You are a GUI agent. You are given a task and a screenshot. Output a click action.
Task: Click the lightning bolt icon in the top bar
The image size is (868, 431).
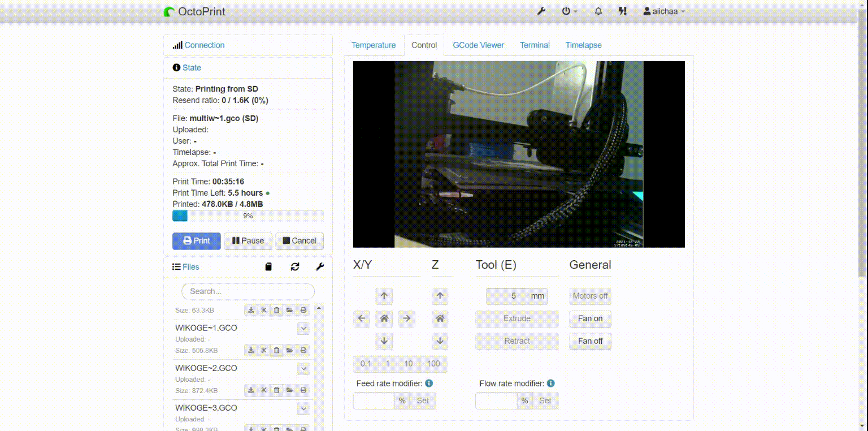click(x=623, y=11)
